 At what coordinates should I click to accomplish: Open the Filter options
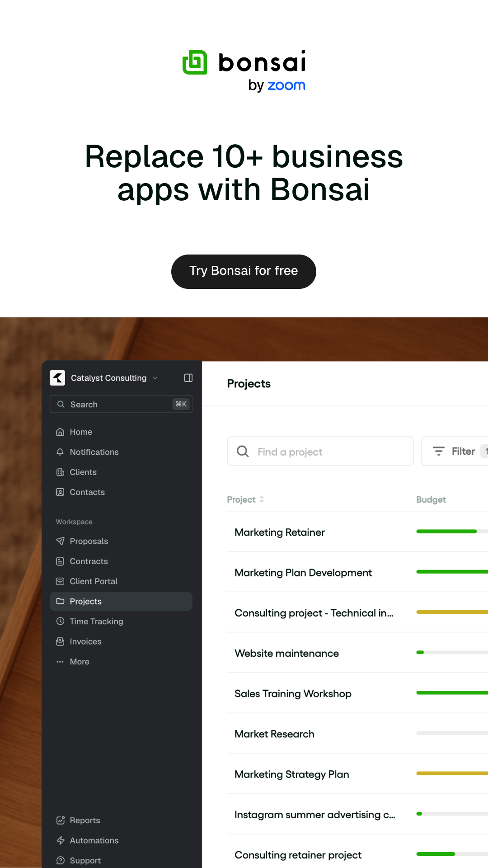pos(455,451)
